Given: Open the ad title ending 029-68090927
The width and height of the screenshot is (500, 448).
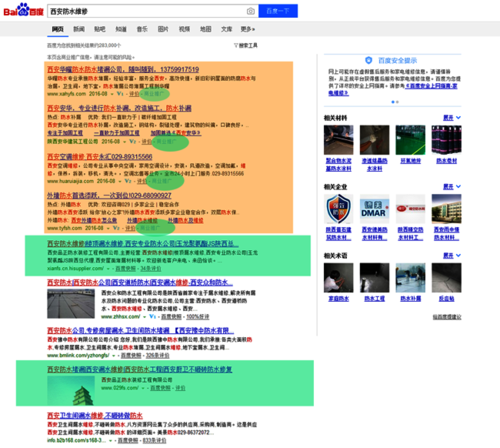Looking at the screenshot, I should click(109, 195).
